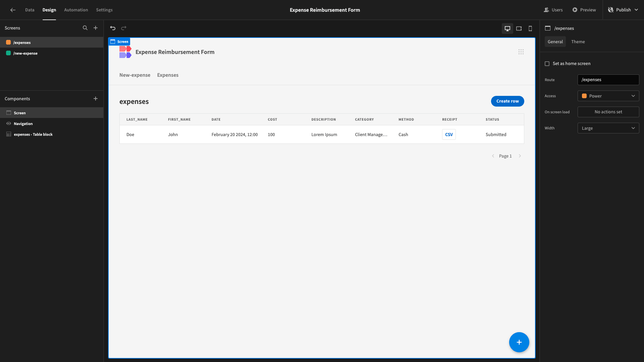Add a component using plus icon

(x=96, y=99)
